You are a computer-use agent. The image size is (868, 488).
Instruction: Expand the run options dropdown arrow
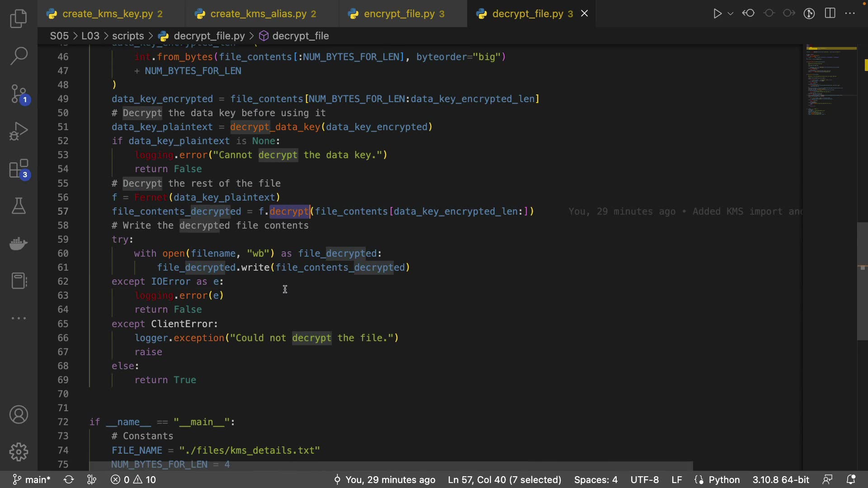[731, 14]
